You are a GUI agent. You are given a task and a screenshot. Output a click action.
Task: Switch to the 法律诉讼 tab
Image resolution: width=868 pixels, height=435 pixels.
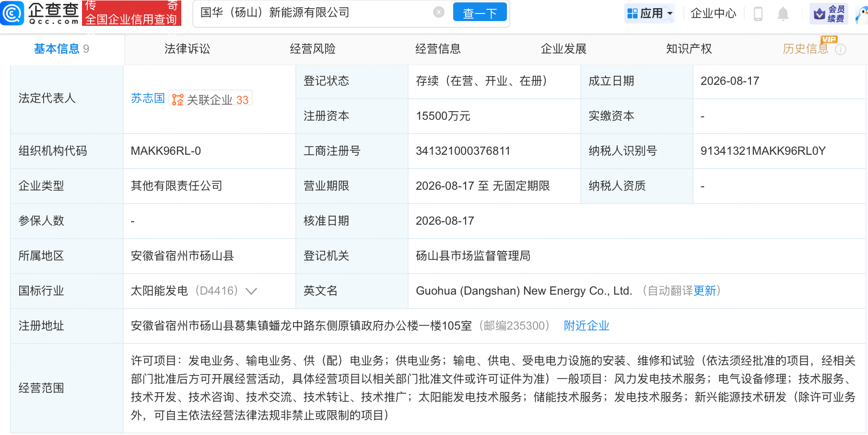(x=187, y=49)
